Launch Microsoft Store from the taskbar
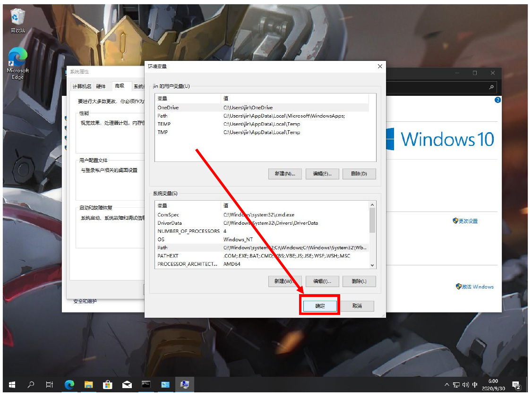Image resolution: width=532 pixels, height=398 pixels. [x=108, y=385]
